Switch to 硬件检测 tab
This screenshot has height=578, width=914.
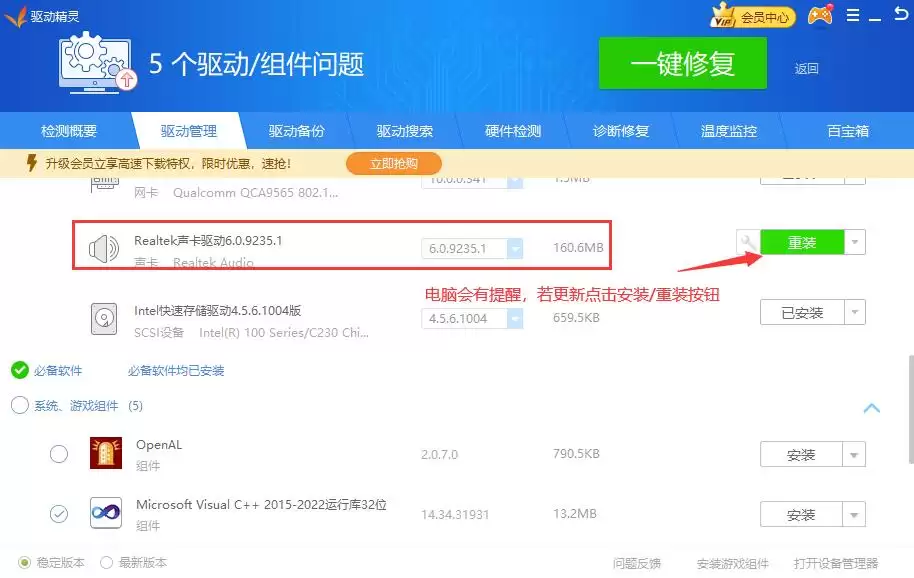point(513,131)
